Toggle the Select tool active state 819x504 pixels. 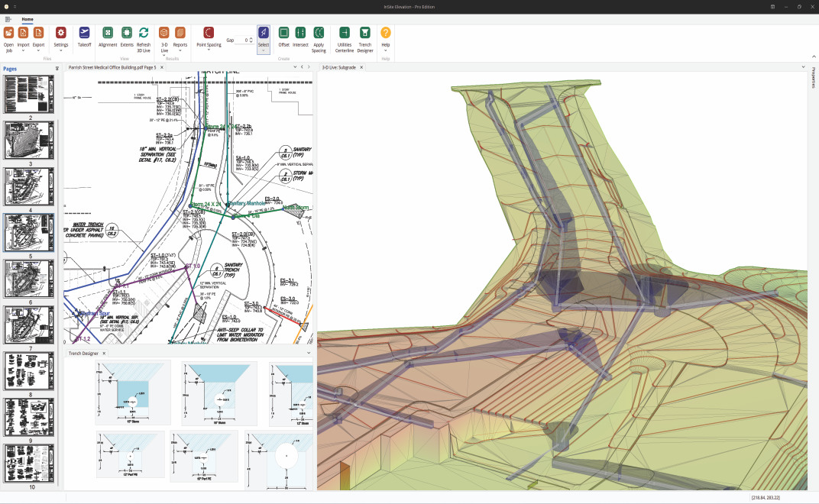click(x=263, y=34)
